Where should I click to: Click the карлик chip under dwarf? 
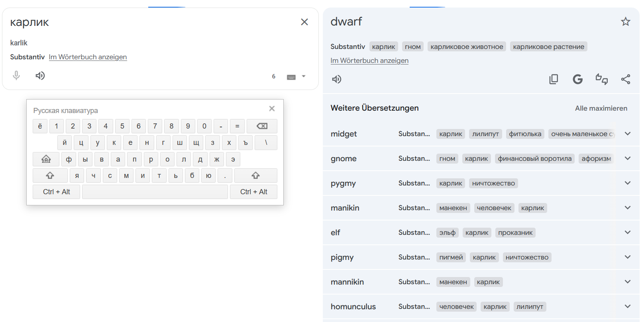pos(384,47)
